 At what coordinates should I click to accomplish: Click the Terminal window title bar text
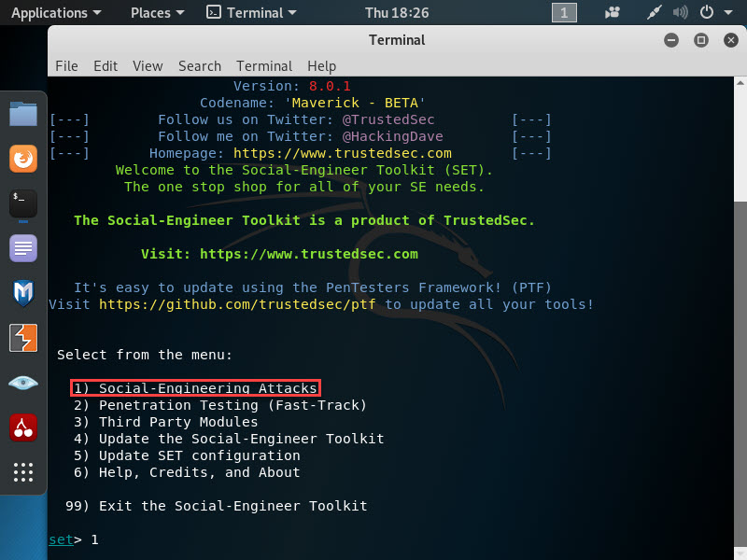pyautogui.click(x=397, y=40)
